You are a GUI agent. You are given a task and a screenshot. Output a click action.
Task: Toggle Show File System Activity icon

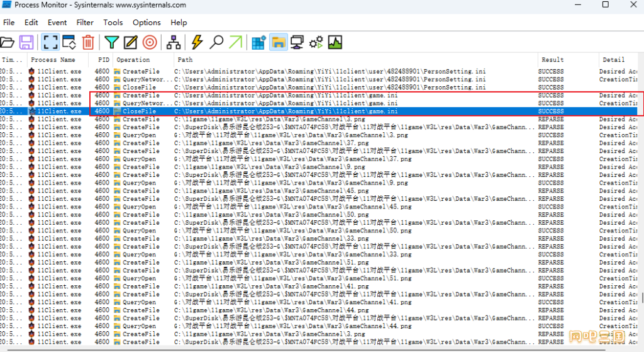[x=279, y=42]
